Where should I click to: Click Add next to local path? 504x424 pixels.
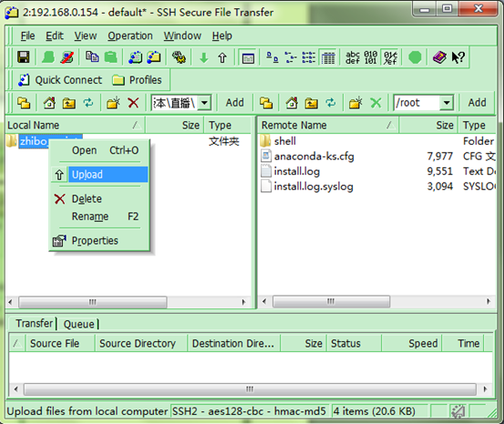click(235, 103)
